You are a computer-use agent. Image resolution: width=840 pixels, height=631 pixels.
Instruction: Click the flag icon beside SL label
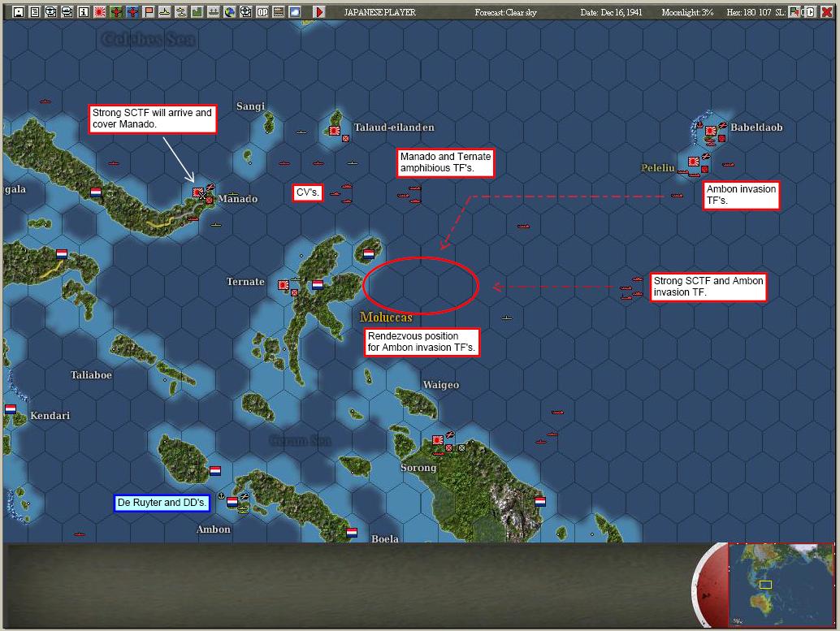pos(794,12)
